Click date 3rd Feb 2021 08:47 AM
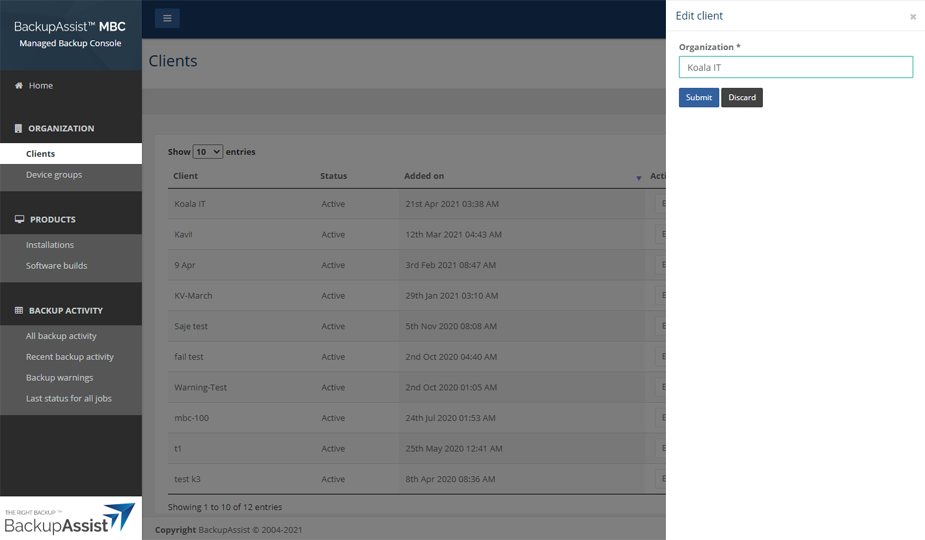The height and width of the screenshot is (540, 925). click(x=450, y=265)
